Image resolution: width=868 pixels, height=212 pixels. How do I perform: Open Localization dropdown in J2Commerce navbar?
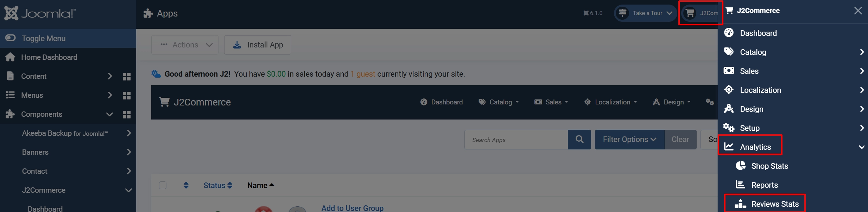click(610, 102)
